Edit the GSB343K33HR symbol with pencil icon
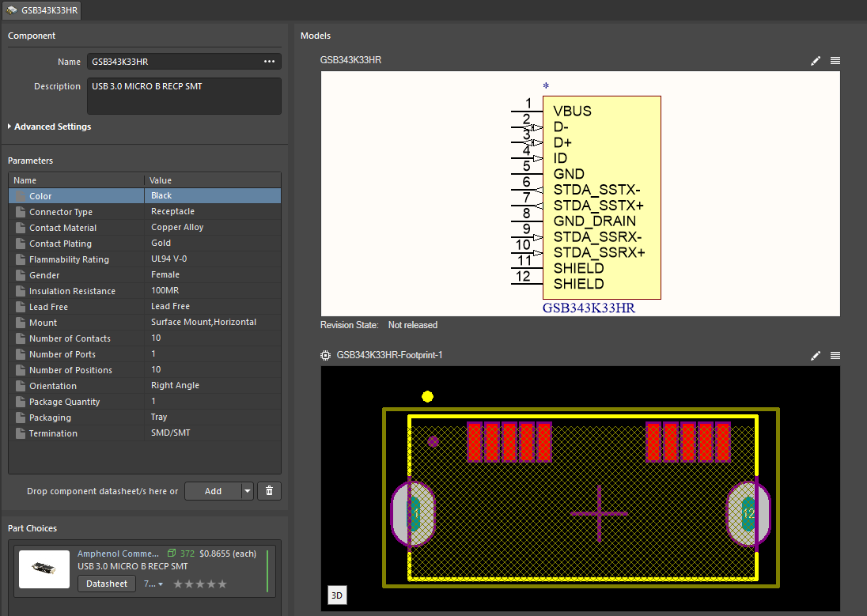 (816, 60)
